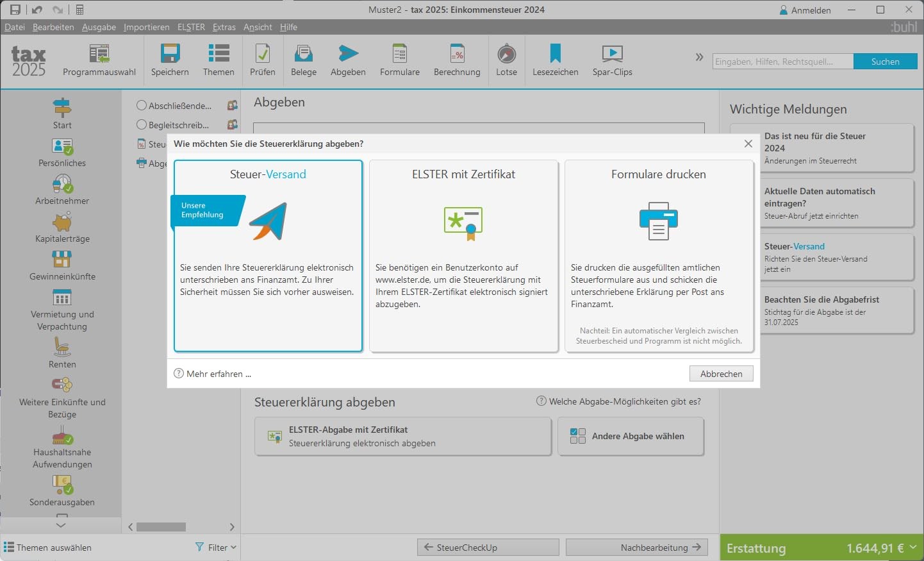Choose the Steuer-Versand submission option

(268, 256)
